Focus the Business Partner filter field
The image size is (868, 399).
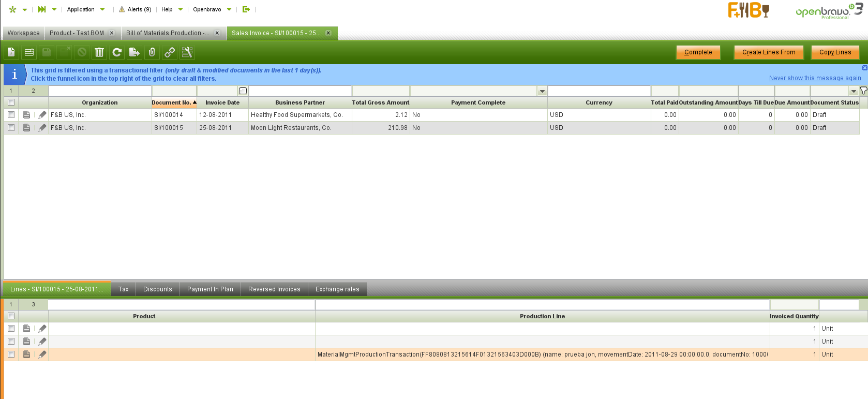tap(300, 91)
